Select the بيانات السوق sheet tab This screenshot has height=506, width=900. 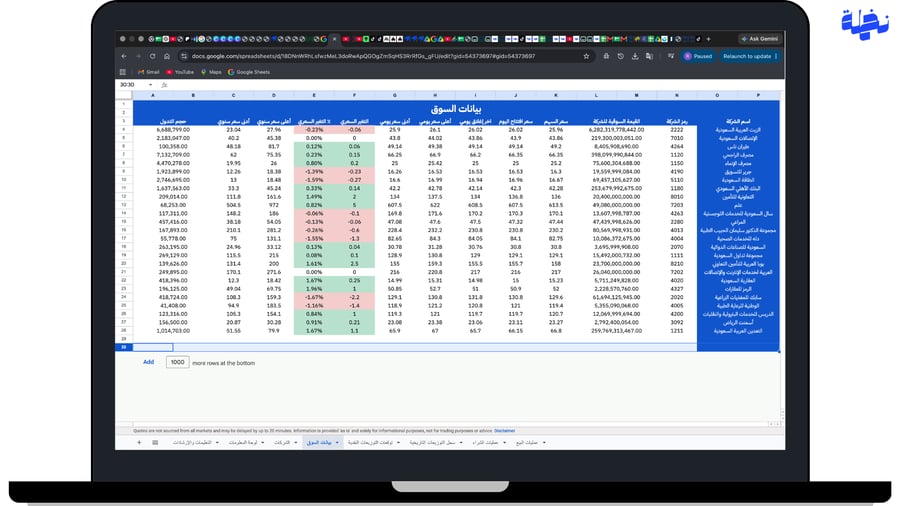(x=319, y=442)
